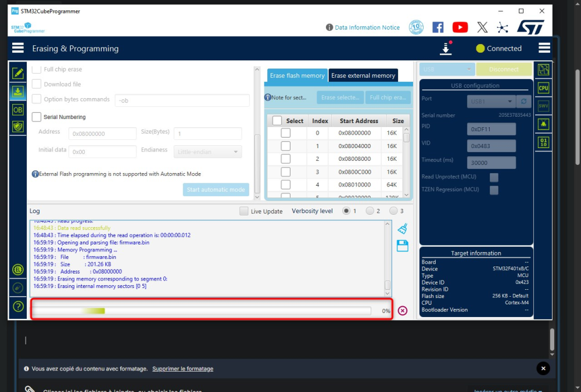
Task: Open the OB option bytes panel
Action: coord(18,110)
